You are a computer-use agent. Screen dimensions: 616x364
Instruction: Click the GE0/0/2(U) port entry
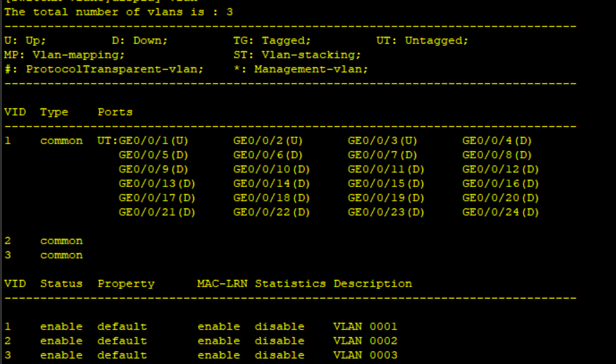pyautogui.click(x=268, y=141)
